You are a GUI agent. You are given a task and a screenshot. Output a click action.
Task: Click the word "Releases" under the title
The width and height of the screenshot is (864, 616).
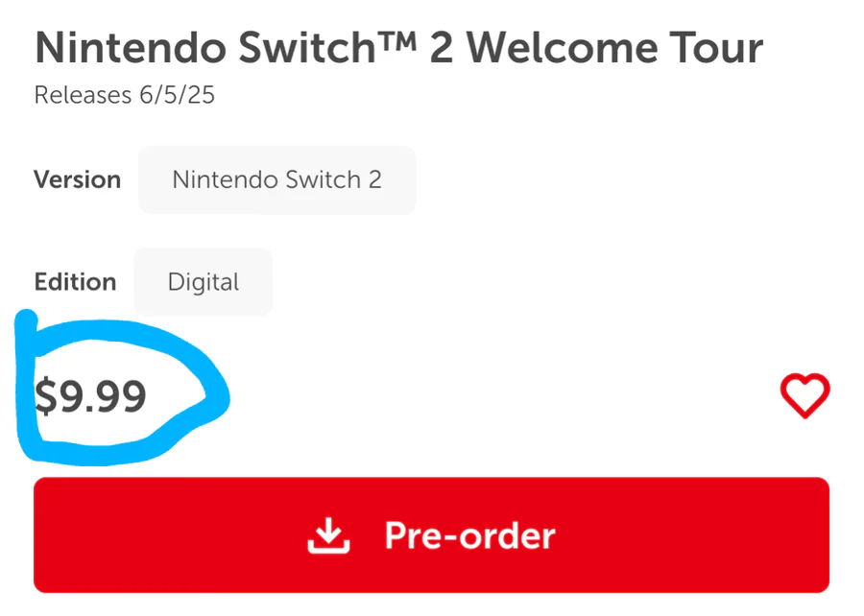(84, 95)
